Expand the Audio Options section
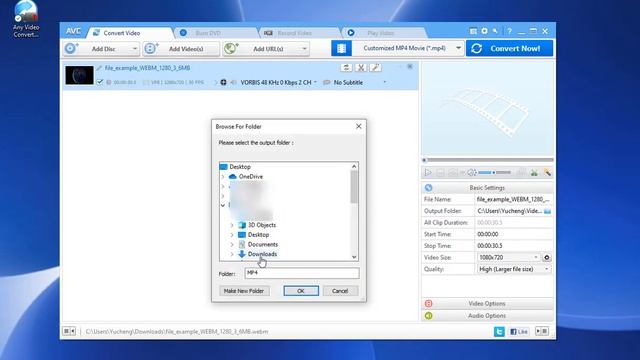The width and height of the screenshot is (640, 360). 487,316
